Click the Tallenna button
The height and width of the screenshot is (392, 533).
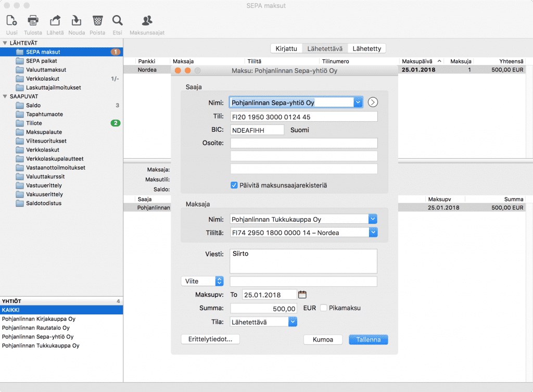click(x=369, y=339)
